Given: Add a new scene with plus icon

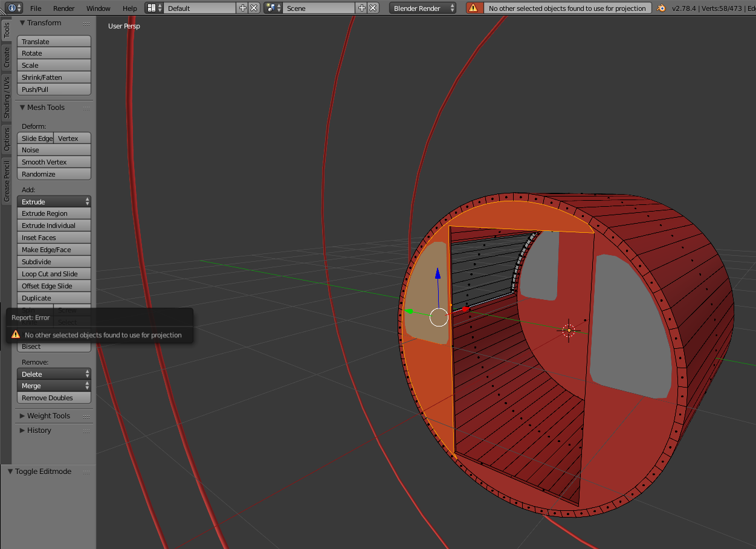Looking at the screenshot, I should pyautogui.click(x=362, y=8).
